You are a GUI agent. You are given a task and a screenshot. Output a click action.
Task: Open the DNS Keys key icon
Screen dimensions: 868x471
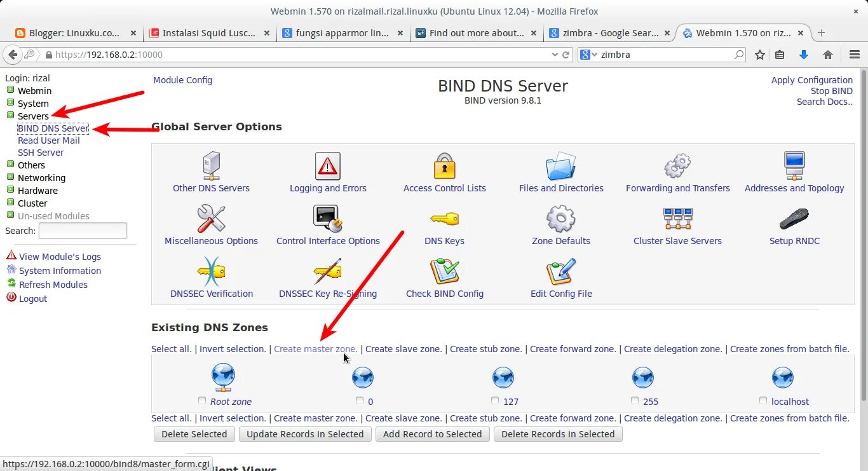coord(445,219)
